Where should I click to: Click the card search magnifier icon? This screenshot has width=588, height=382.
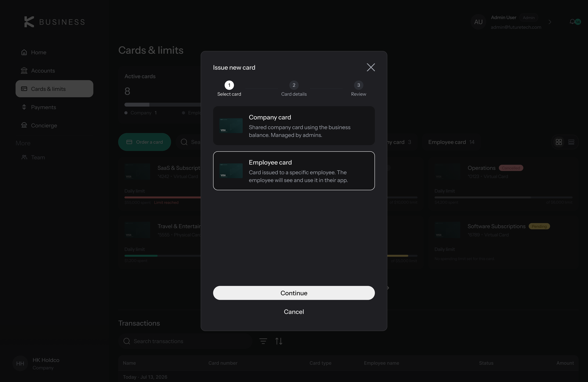click(184, 142)
